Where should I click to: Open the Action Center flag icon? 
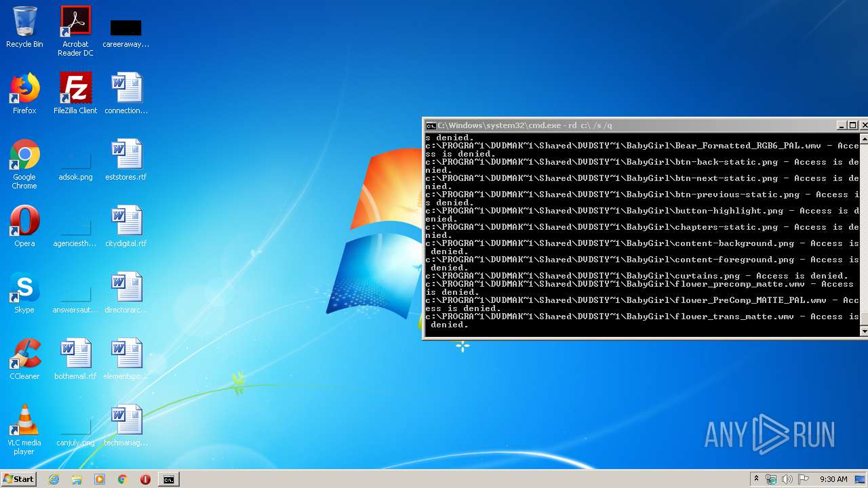coord(804,479)
